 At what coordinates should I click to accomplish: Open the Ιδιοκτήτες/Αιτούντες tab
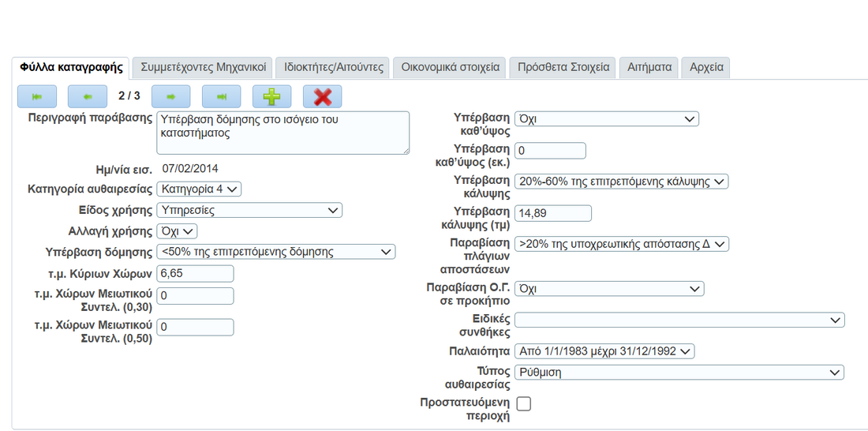pyautogui.click(x=334, y=68)
